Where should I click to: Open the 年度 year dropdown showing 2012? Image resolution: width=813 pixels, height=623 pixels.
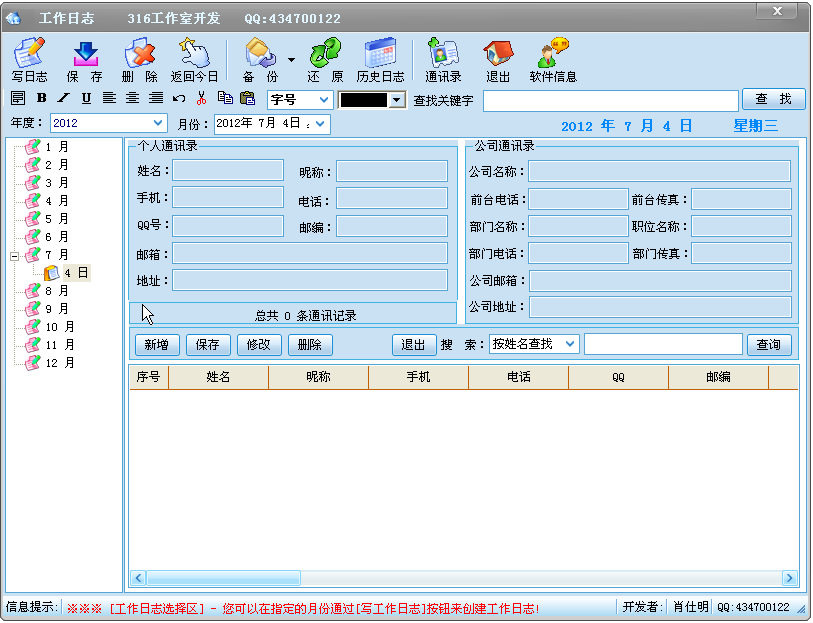(x=108, y=122)
